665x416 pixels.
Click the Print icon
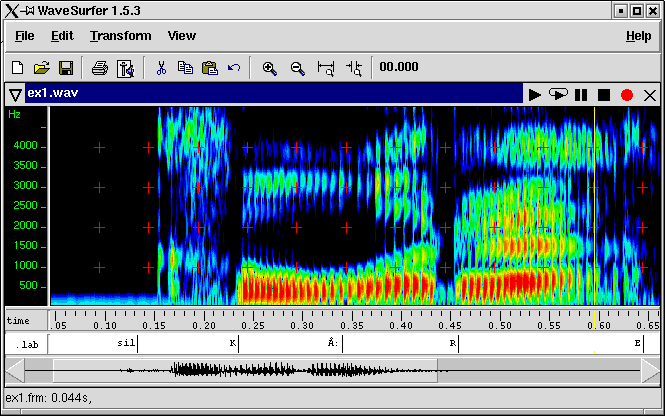tap(100, 68)
